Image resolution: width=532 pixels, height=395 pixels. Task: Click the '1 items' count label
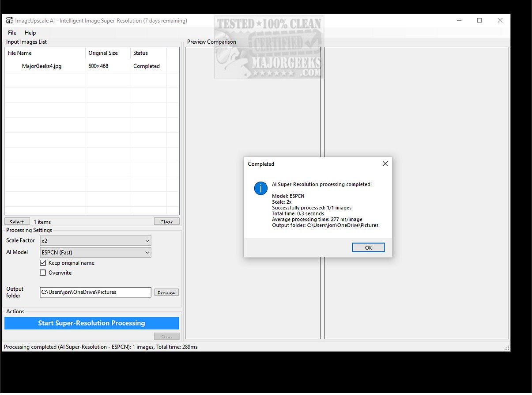click(x=42, y=222)
